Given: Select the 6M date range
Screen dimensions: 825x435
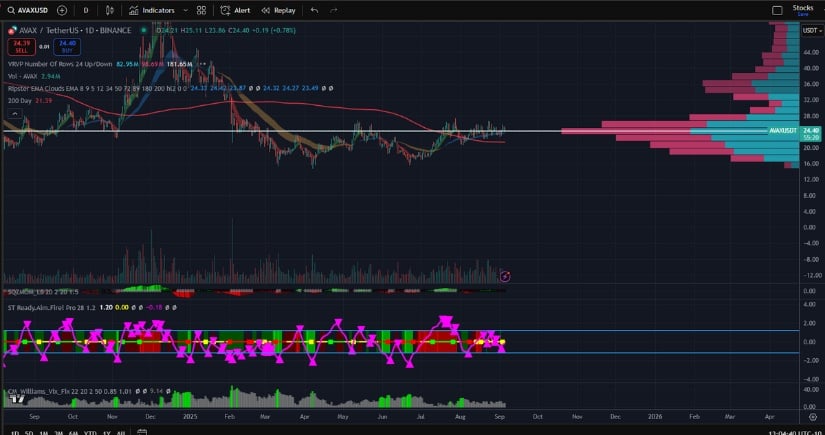Looking at the screenshot, I should click(74, 433).
